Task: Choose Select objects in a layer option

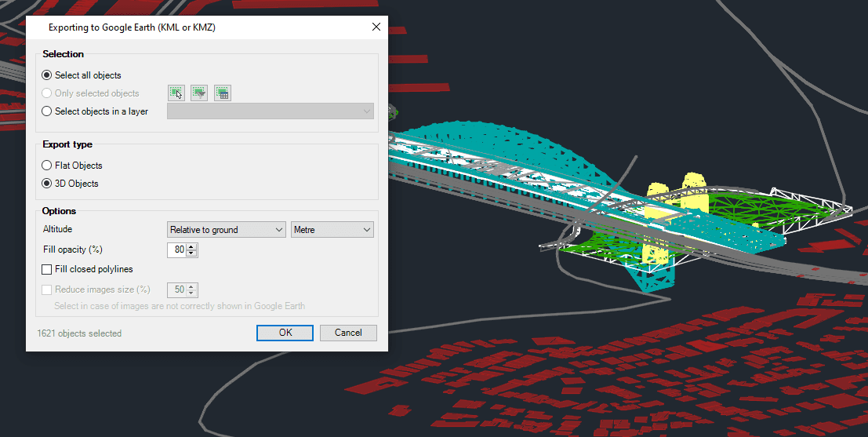Action: pos(47,111)
